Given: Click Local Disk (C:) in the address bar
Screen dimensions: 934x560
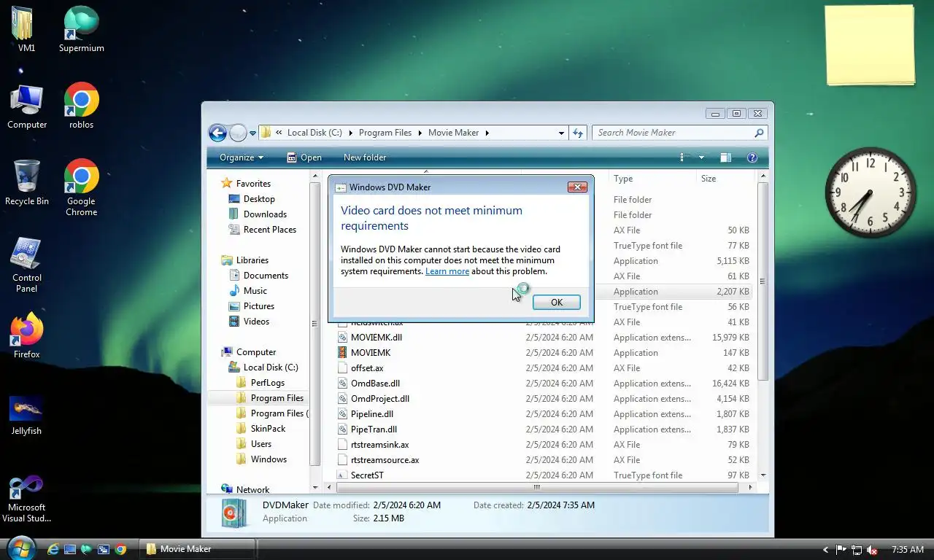Looking at the screenshot, I should 314,133.
